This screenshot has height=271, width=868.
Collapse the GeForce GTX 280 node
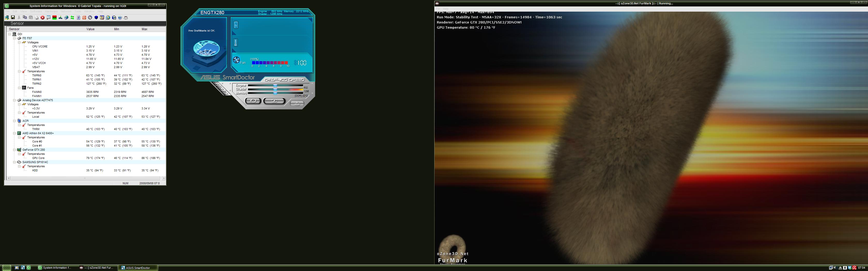(x=14, y=150)
